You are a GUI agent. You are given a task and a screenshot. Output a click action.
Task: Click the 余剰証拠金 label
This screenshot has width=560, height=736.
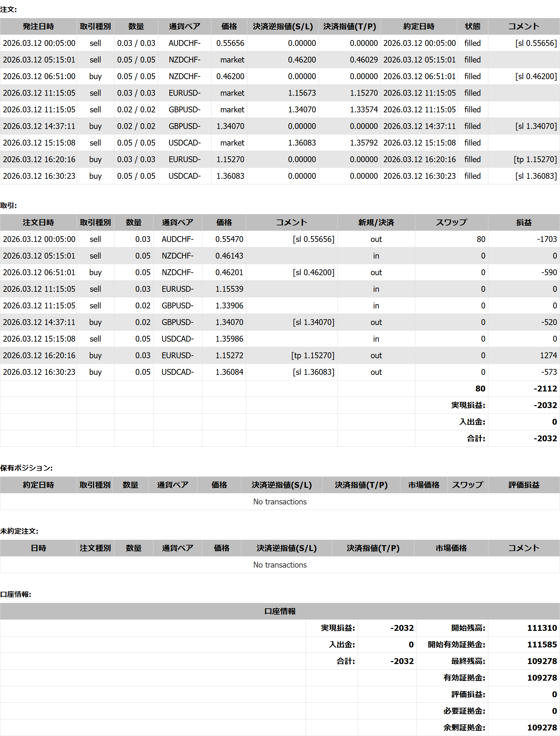pos(464,728)
